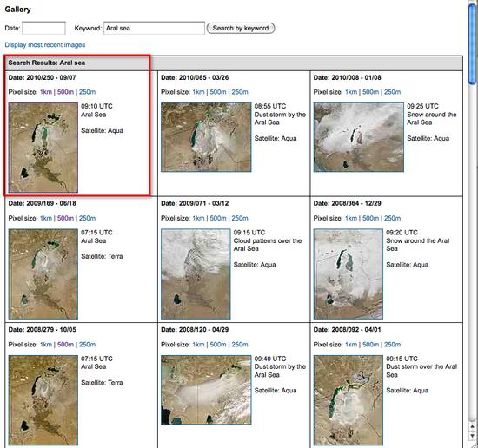
Task: Open 250m link for 2010/085 - 03/26
Action: tap(240, 92)
